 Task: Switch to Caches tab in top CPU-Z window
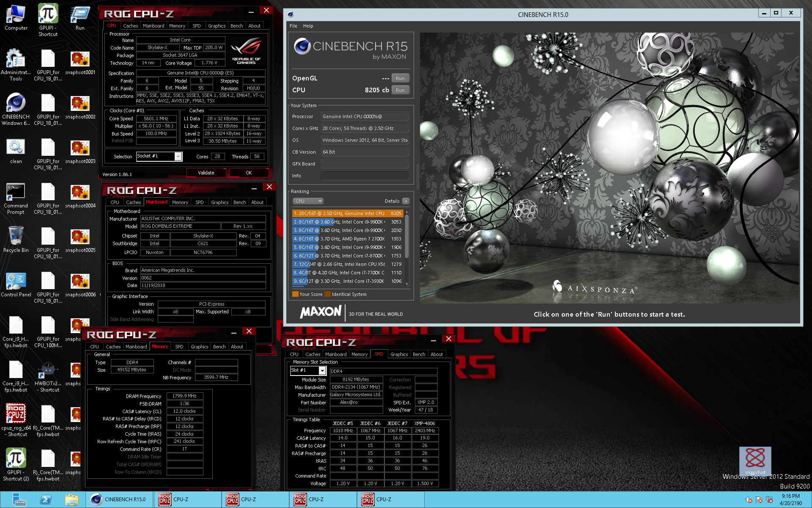(131, 26)
